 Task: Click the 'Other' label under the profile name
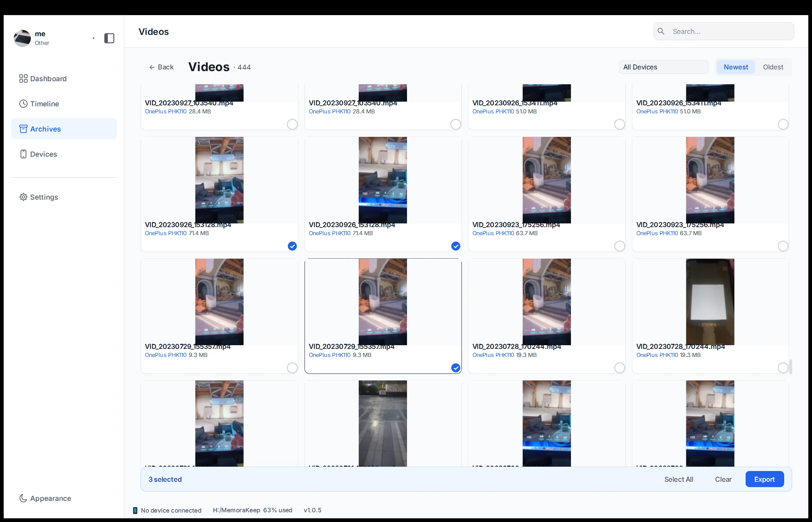tap(42, 43)
